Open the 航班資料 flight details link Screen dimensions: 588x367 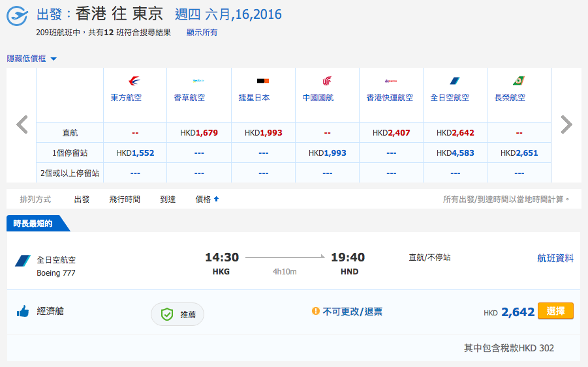[x=555, y=258]
